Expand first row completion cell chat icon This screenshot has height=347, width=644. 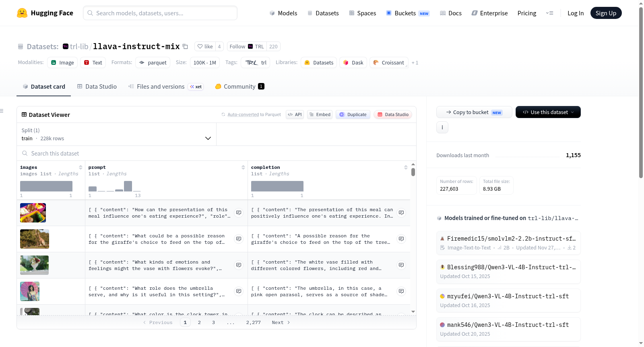(401, 212)
